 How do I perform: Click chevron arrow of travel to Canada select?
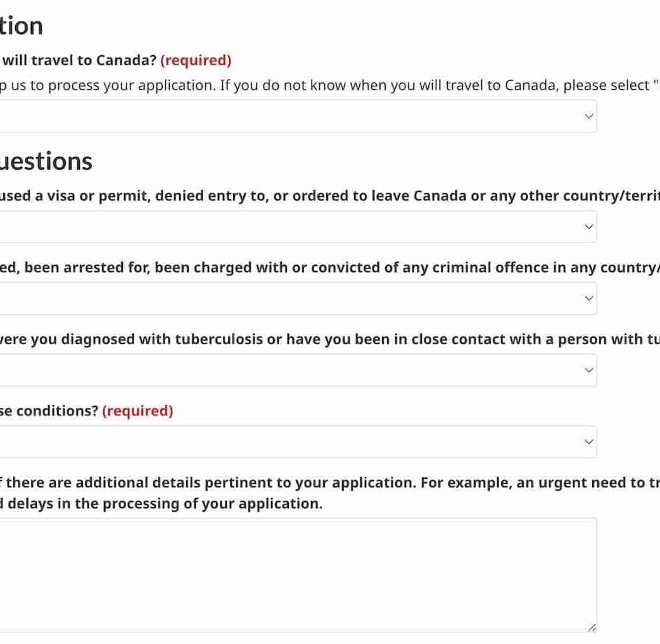click(x=589, y=116)
